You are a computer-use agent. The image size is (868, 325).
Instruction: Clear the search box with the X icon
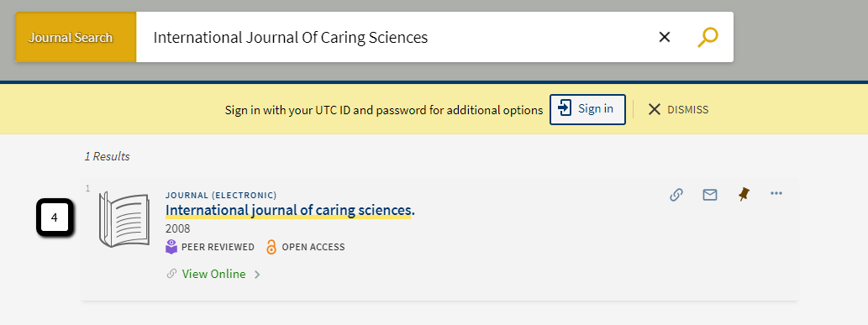[665, 37]
